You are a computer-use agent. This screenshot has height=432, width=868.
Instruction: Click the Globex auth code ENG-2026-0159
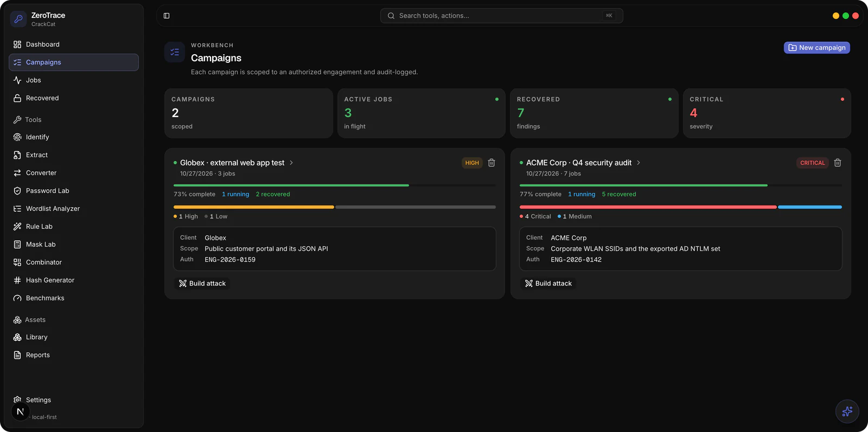click(x=230, y=260)
